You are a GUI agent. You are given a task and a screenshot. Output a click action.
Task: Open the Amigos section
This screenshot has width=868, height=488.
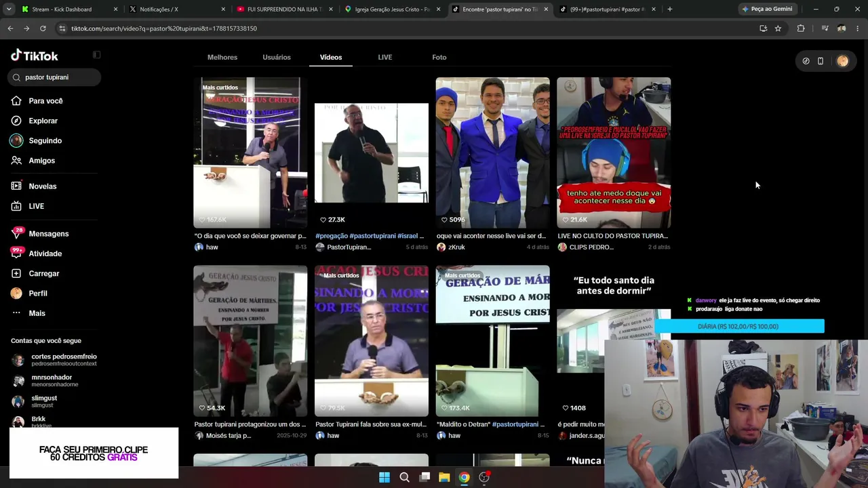(x=41, y=161)
